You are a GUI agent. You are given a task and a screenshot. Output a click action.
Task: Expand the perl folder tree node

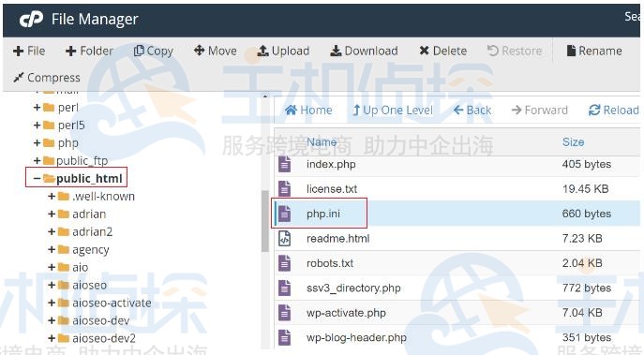tap(37, 108)
